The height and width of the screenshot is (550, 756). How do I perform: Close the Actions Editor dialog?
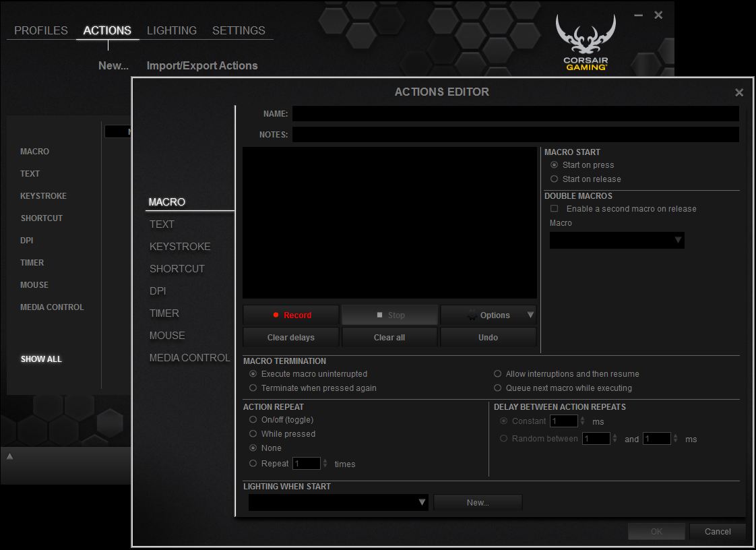pyautogui.click(x=738, y=92)
